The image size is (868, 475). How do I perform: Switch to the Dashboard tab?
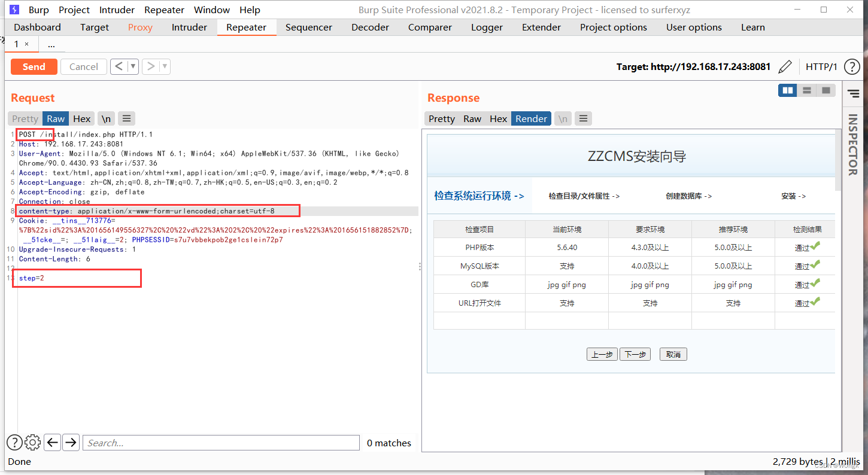[x=37, y=27]
